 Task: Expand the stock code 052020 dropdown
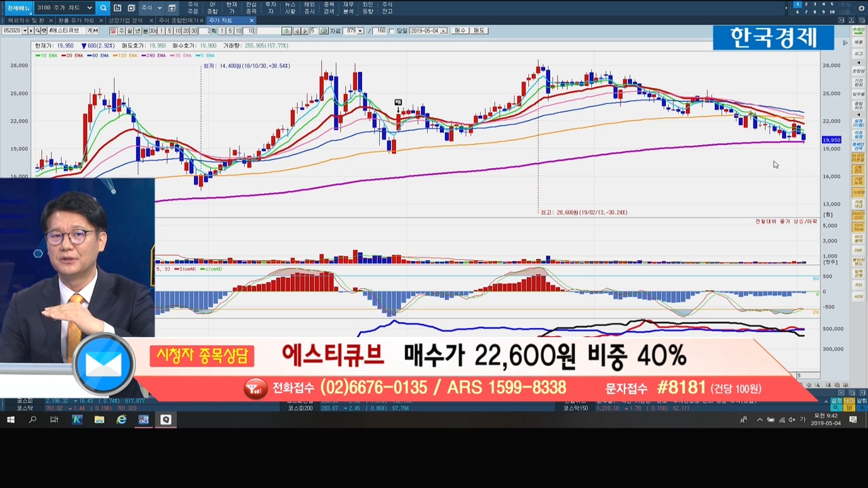click(24, 31)
